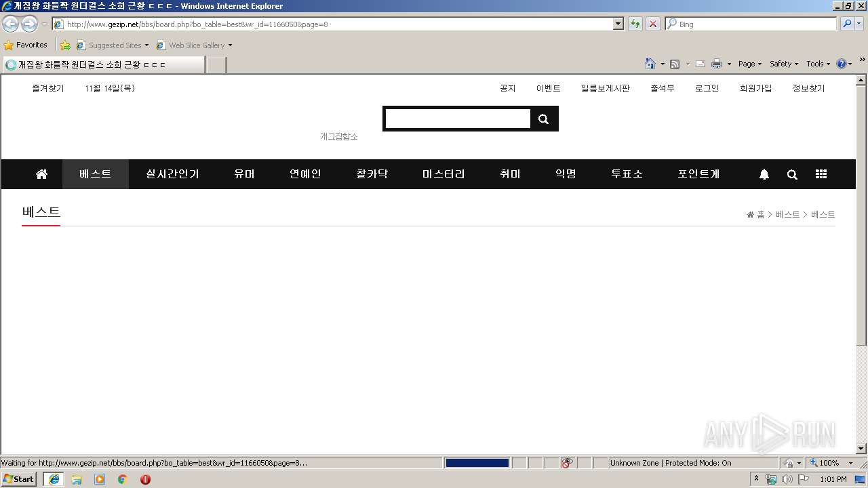Select the 연예인 nav menu item
Viewport: 868px width, 488px height.
[x=305, y=174]
